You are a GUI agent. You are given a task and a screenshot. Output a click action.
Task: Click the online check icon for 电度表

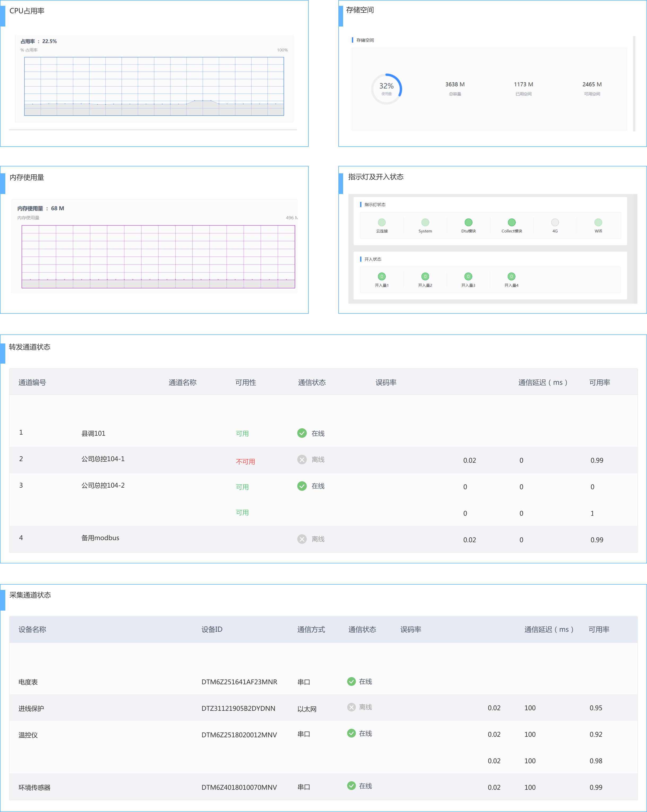coord(351,681)
